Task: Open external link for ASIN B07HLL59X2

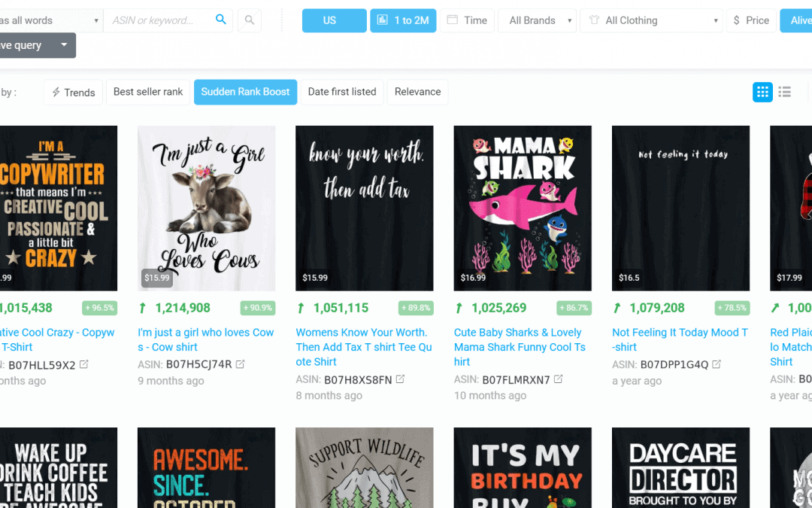Action: pos(84,364)
